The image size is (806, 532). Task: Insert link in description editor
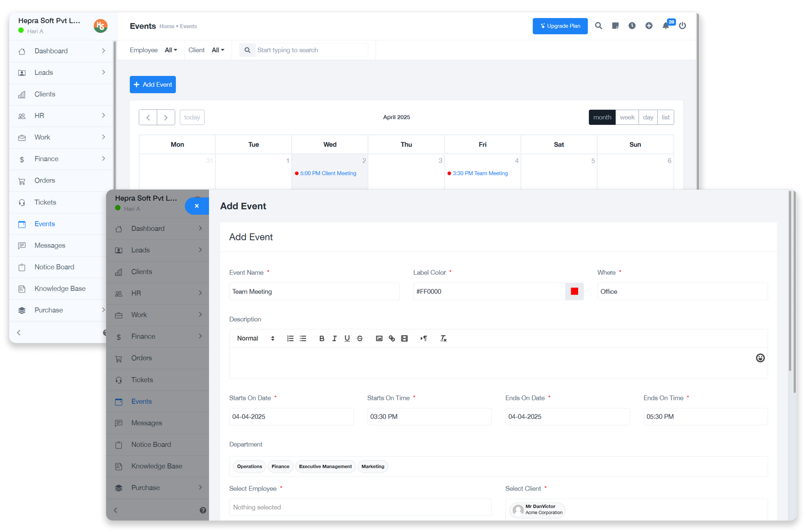coord(392,338)
